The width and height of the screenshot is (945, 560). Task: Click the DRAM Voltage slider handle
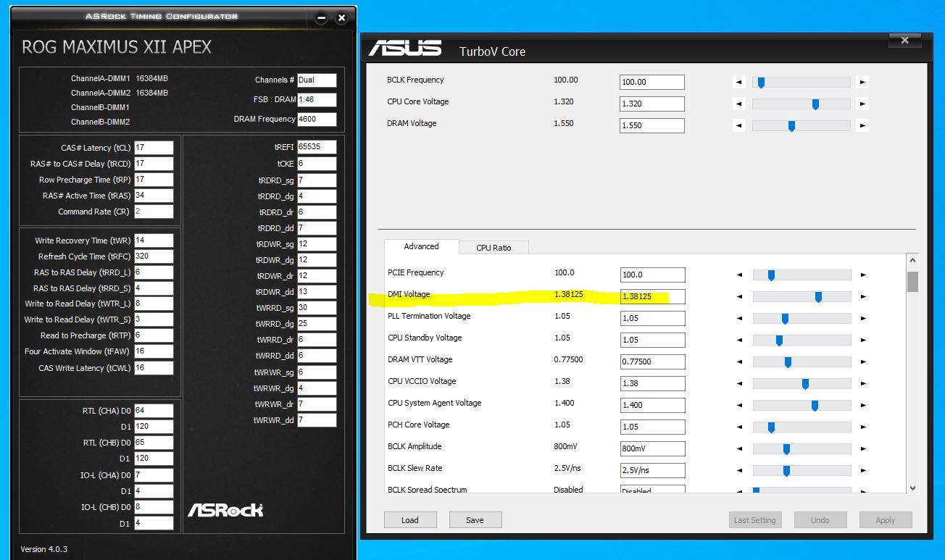pyautogui.click(x=791, y=125)
